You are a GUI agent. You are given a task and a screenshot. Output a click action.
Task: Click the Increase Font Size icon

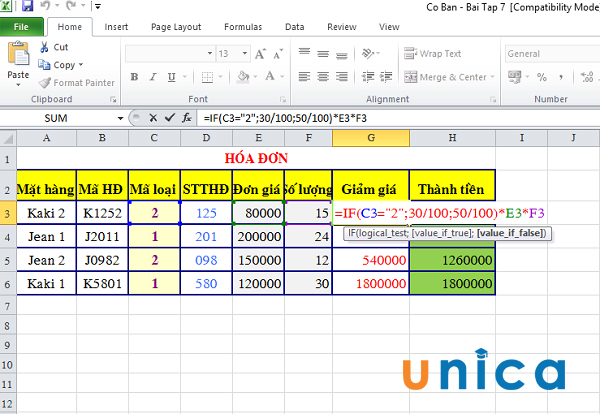coord(259,54)
